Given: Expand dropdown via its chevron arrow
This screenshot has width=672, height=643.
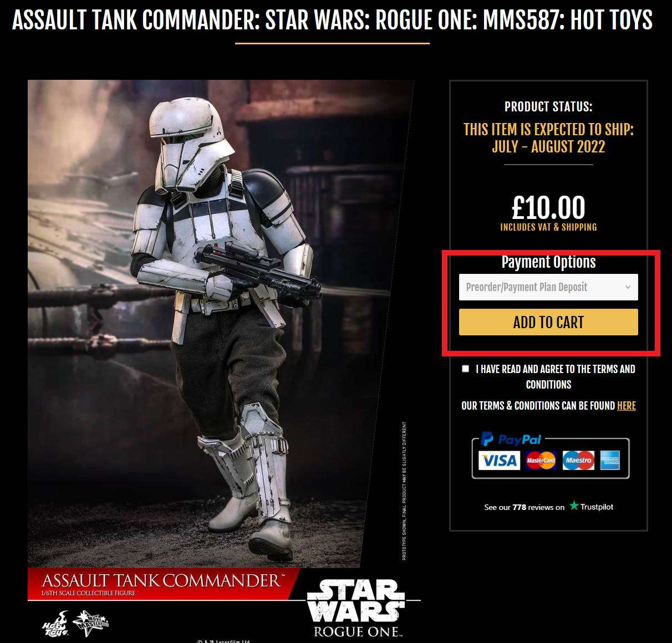Looking at the screenshot, I should [x=628, y=287].
